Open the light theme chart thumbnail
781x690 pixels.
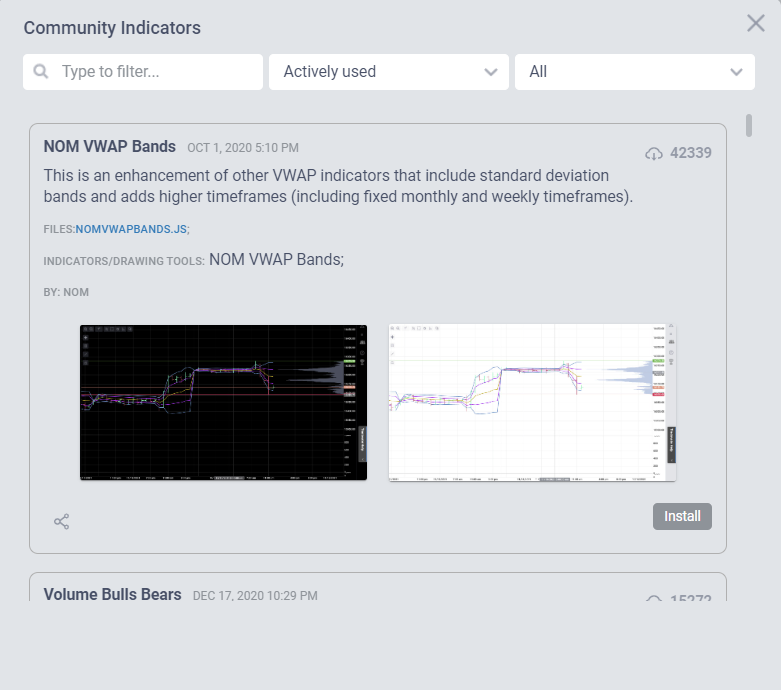coord(532,403)
